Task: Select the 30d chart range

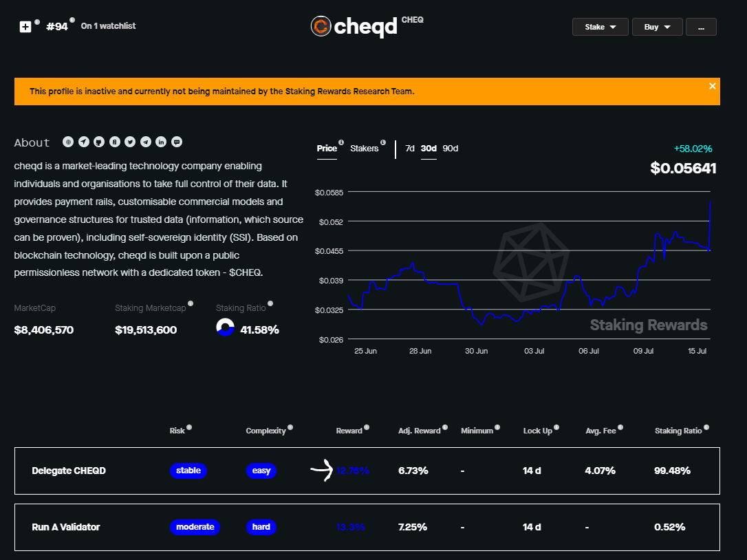Action: [x=429, y=149]
